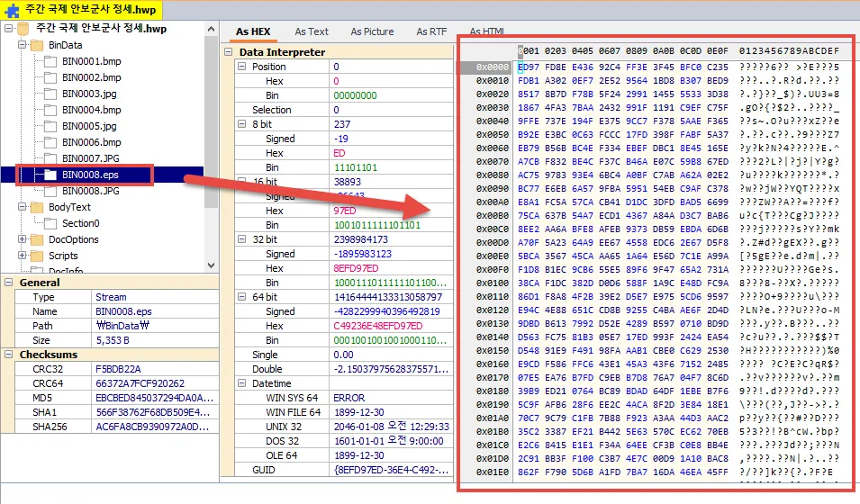Select the Section0 stream icon
The height and width of the screenshot is (504, 860).
tap(50, 223)
